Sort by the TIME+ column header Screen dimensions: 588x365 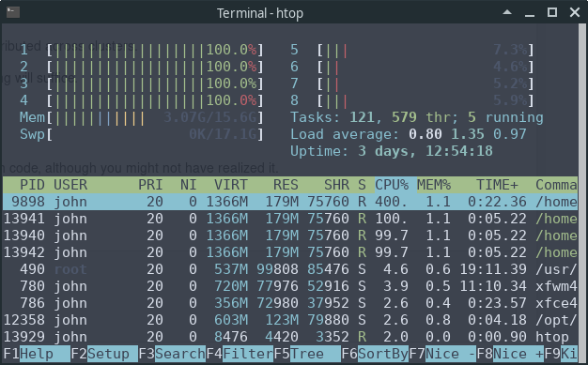pyautogui.click(x=497, y=185)
